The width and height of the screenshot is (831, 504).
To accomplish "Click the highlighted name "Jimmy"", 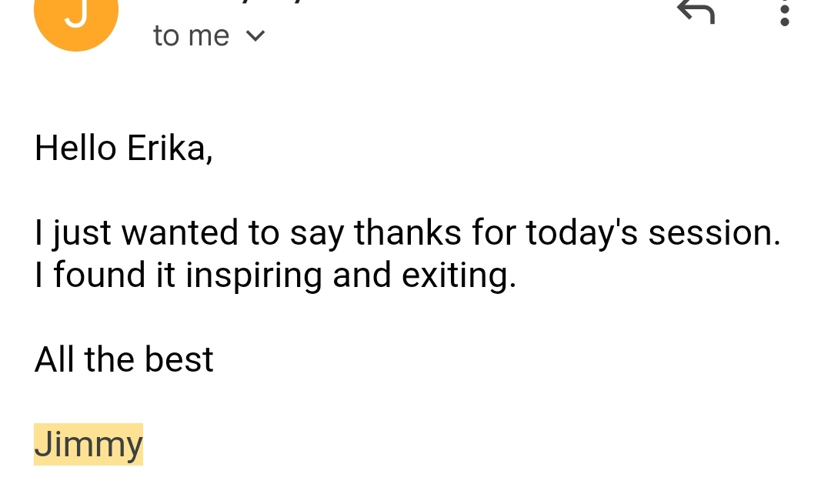I will [x=88, y=444].
